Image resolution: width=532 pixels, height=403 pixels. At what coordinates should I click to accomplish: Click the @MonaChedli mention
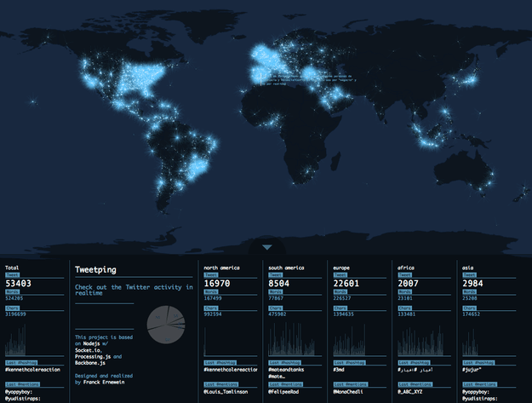(x=348, y=391)
